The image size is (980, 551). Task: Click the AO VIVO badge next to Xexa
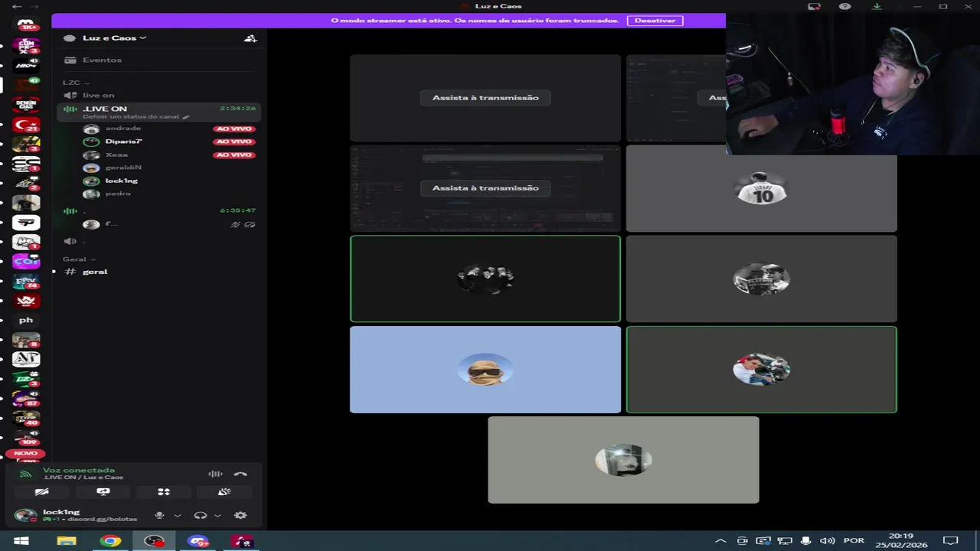[234, 155]
